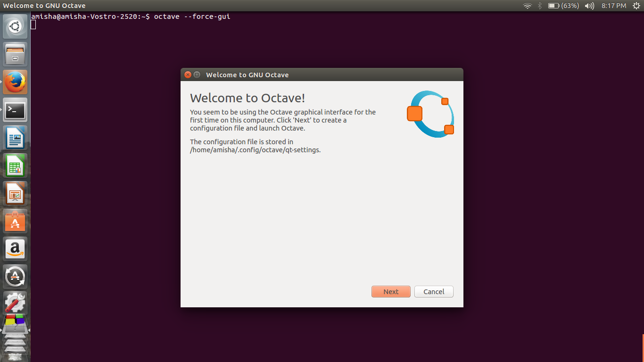
Task: Open the Bluetooth indicator in the top panel
Action: point(540,6)
